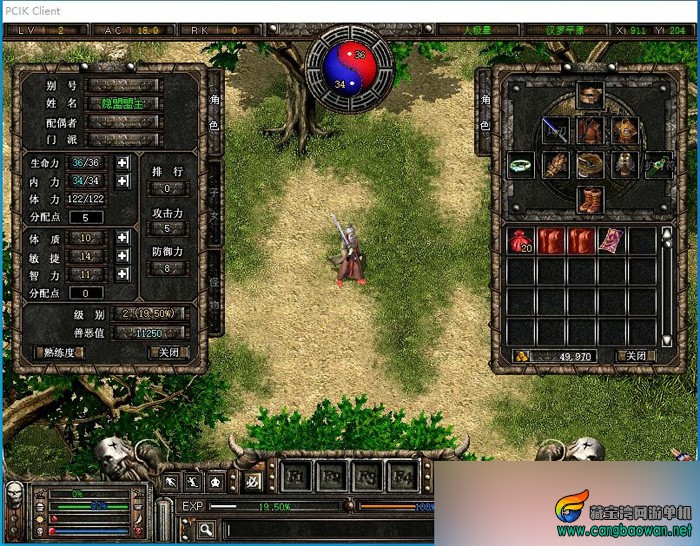Click the 防御力 value 8
Image resolution: width=700 pixels, height=546 pixels.
[167, 268]
